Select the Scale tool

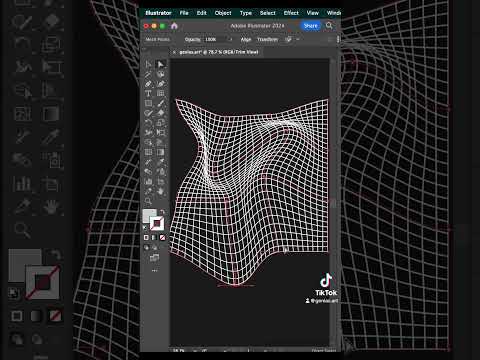161,123
